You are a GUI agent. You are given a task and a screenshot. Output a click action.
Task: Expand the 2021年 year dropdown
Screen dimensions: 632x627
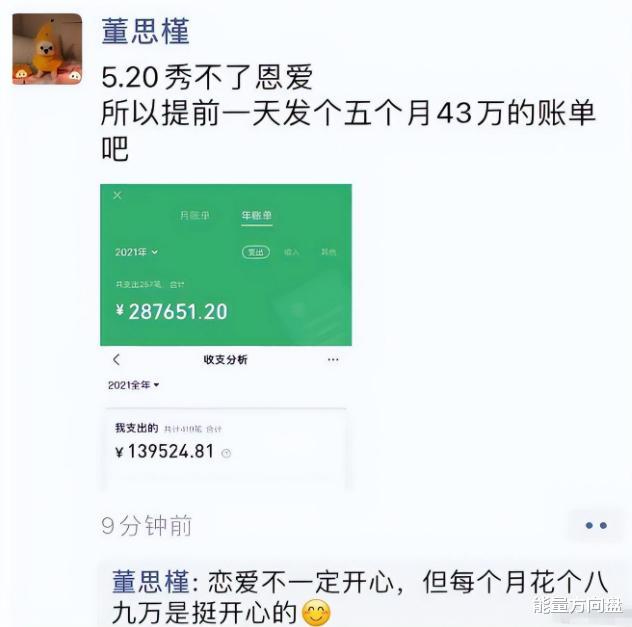136,252
